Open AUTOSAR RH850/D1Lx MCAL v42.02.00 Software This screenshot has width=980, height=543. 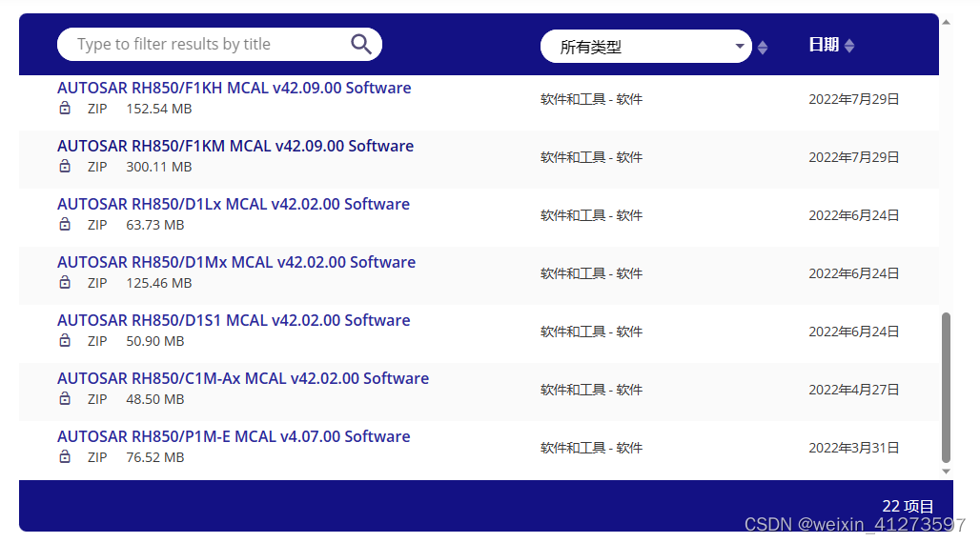(x=234, y=204)
